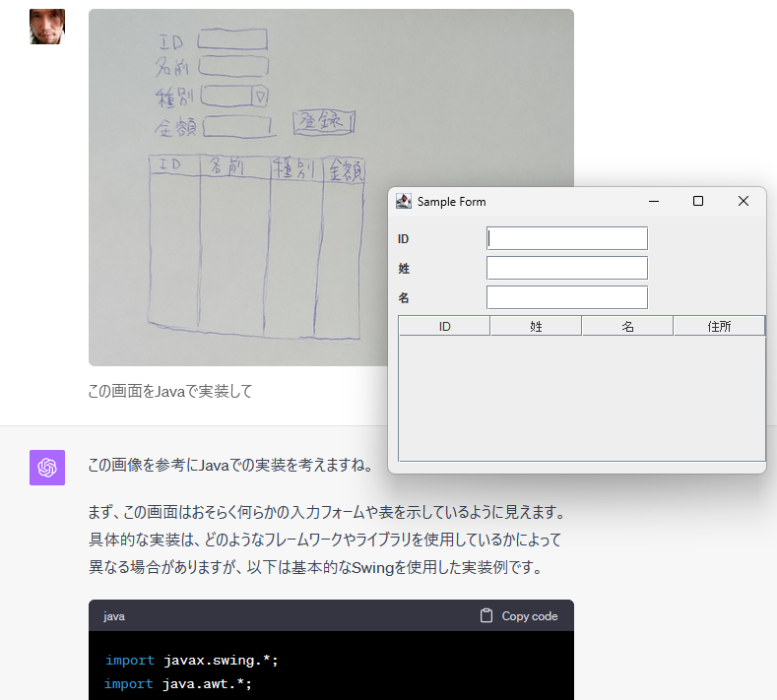The height and width of the screenshot is (700, 777).
Task: Click the line starting まず、この画面はおそらく
Action: (x=327, y=512)
